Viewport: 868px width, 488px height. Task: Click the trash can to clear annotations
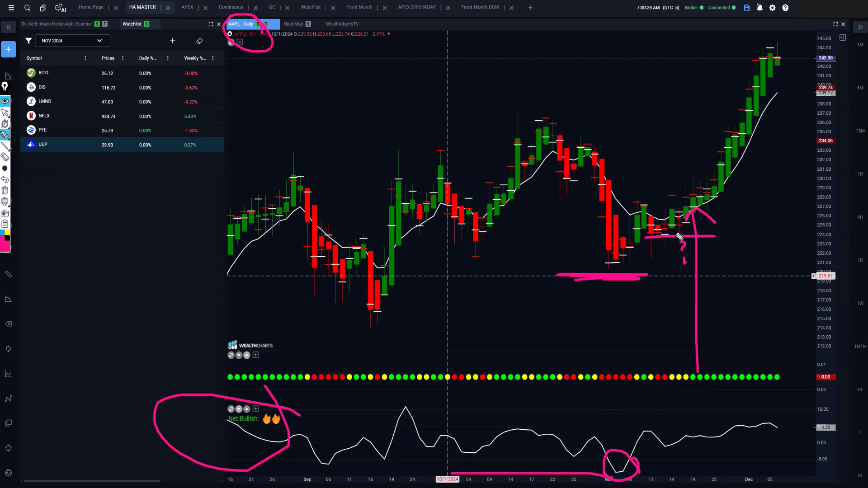5,191
